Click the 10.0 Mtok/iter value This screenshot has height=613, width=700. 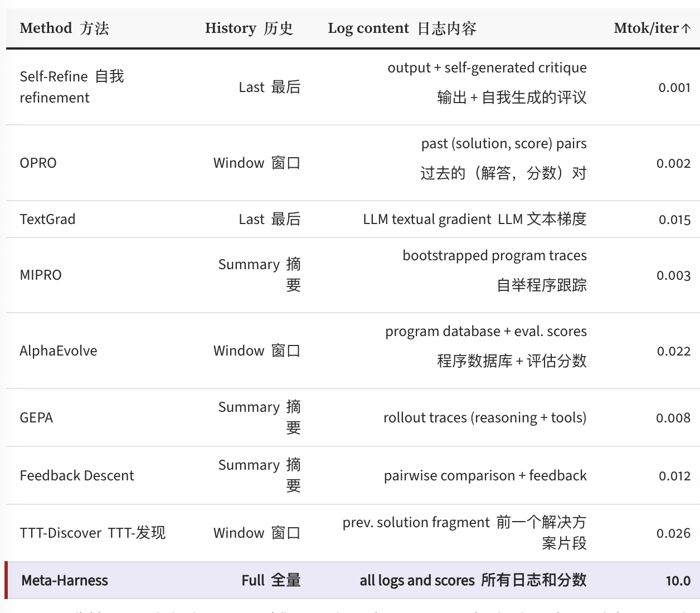click(678, 581)
